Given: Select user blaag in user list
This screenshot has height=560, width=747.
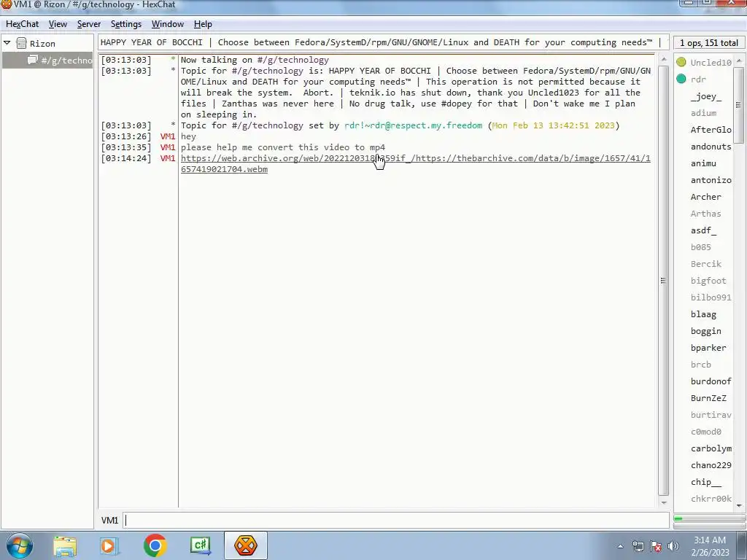Looking at the screenshot, I should coord(703,314).
